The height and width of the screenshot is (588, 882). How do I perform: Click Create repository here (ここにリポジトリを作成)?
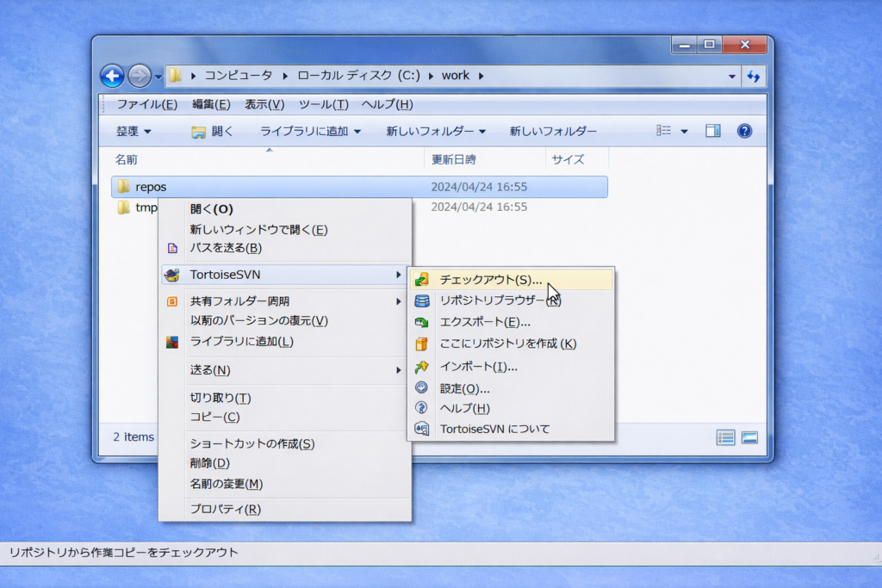click(x=507, y=344)
